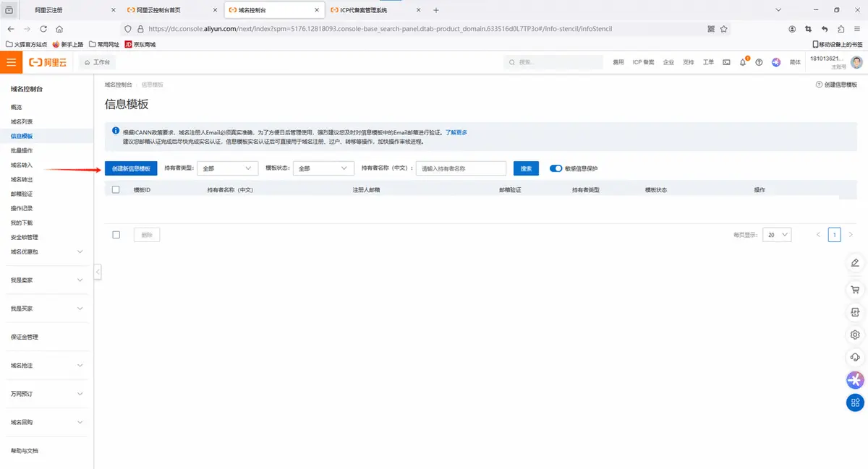Bookmark this page with the star
Viewport: 868px width, 469px height.
(x=724, y=29)
